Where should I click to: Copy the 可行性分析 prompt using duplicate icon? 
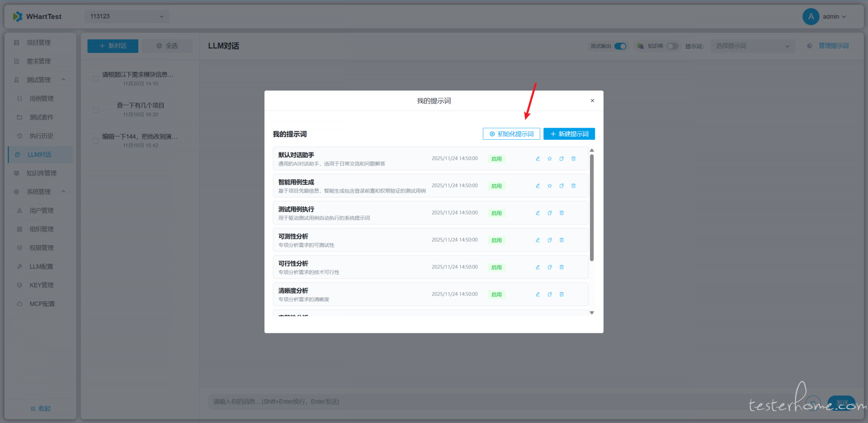(549, 267)
